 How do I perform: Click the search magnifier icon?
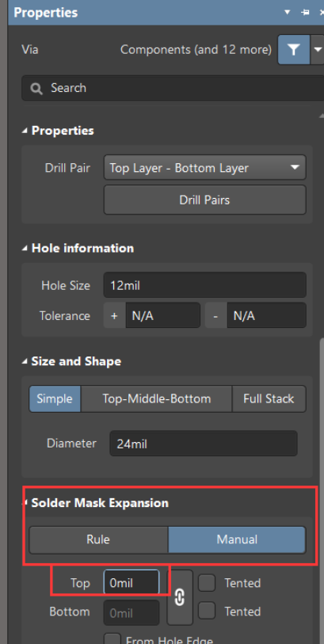tap(36, 88)
